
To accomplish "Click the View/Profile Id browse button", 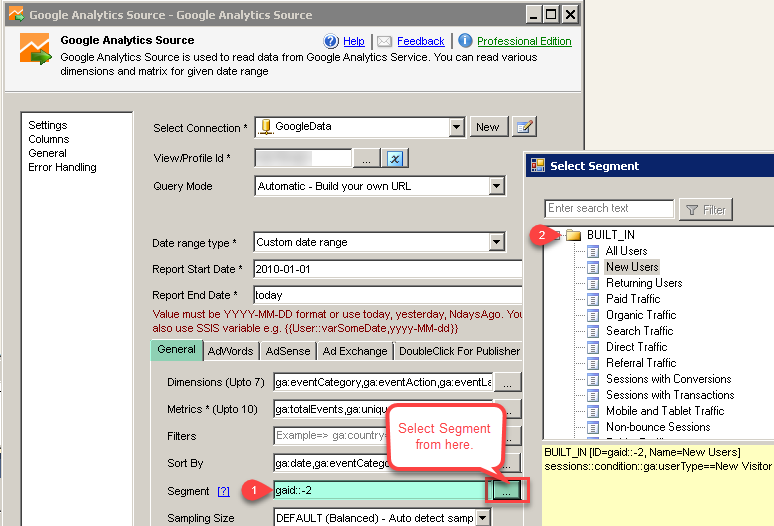I will pyautogui.click(x=366, y=159).
